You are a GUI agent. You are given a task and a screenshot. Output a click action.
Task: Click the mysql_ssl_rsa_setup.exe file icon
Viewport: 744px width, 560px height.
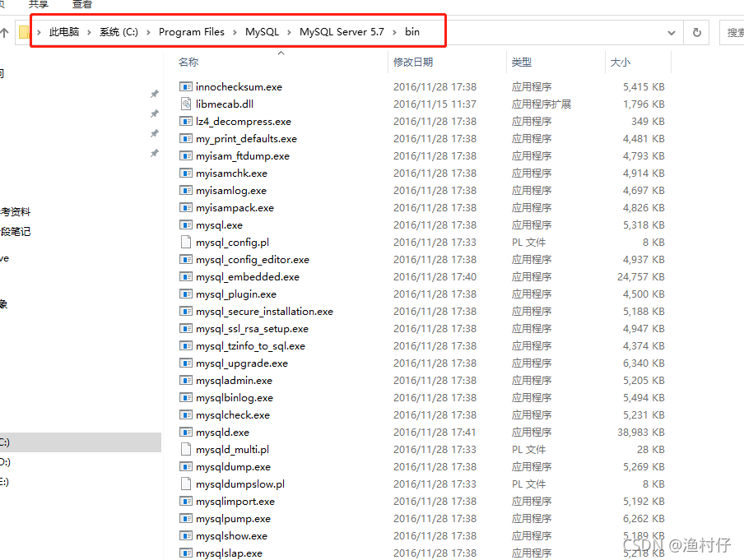(185, 329)
